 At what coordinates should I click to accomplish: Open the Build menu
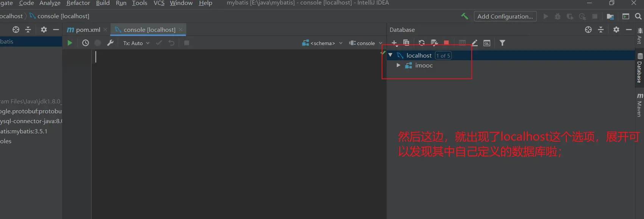tap(103, 3)
